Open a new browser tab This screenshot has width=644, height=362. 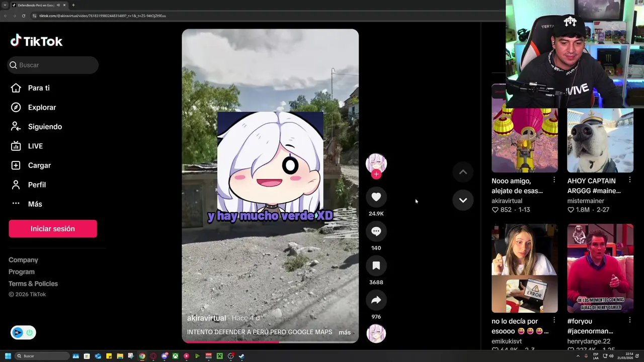(73, 5)
